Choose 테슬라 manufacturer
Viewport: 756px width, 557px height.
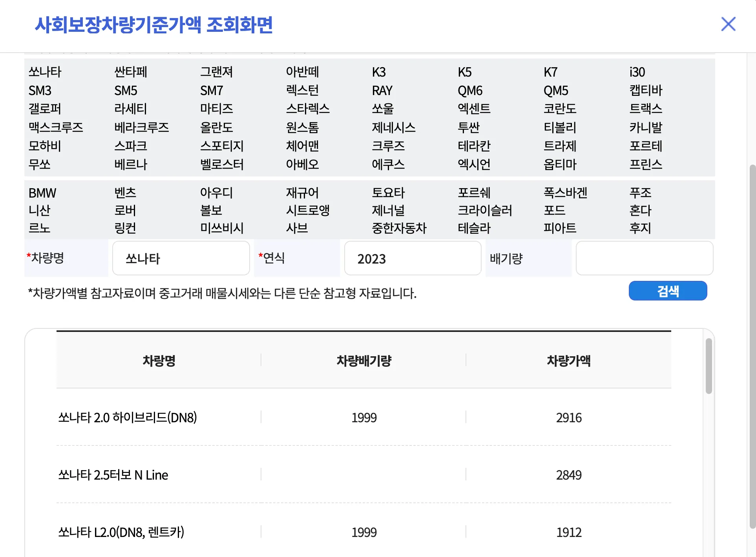474,228
